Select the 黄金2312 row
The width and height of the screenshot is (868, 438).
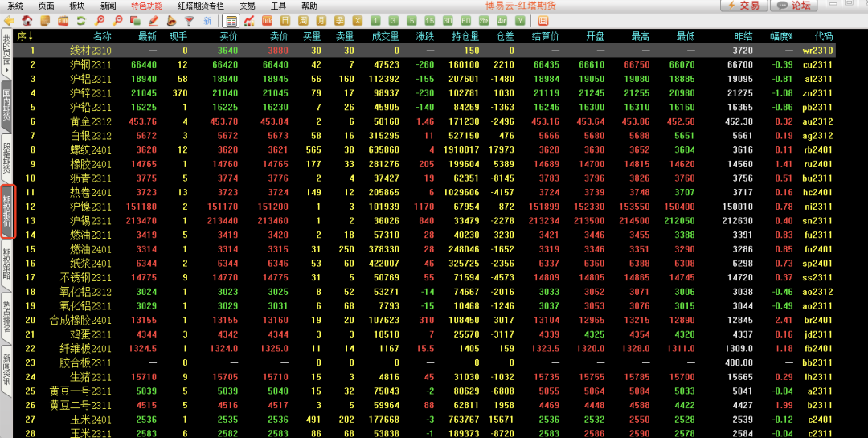[90, 122]
